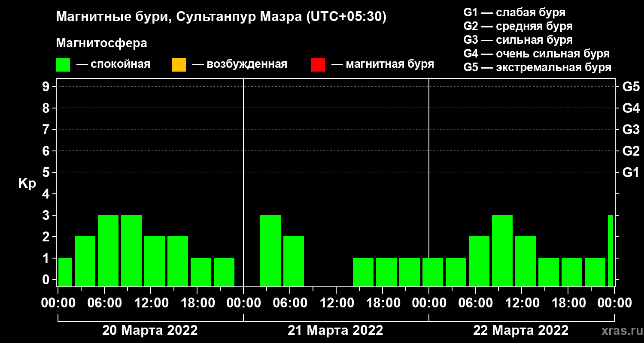Screen dimensions: 644x343
Task: Click the 'G1 — слабая буря' legend line
Action: (514, 12)
